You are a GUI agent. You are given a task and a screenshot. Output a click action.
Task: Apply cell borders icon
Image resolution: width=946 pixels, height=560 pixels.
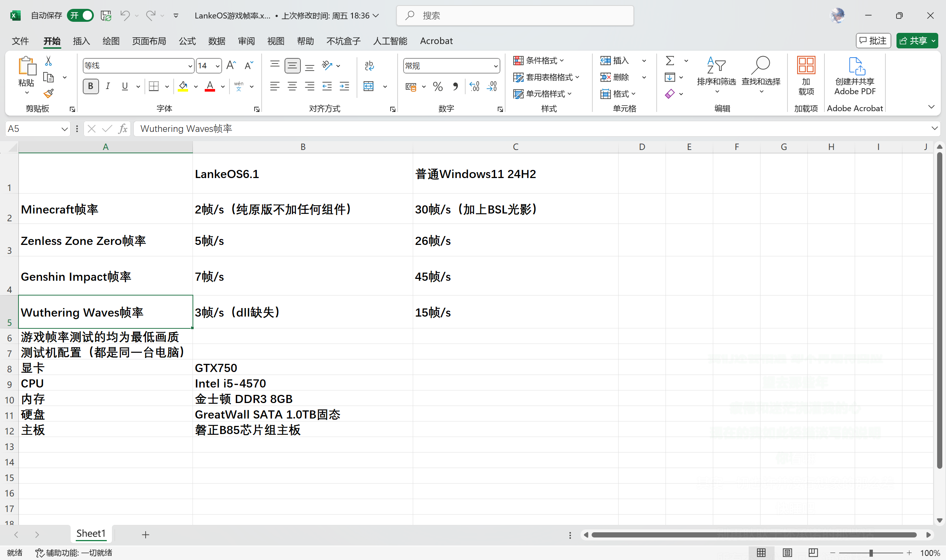pos(154,86)
